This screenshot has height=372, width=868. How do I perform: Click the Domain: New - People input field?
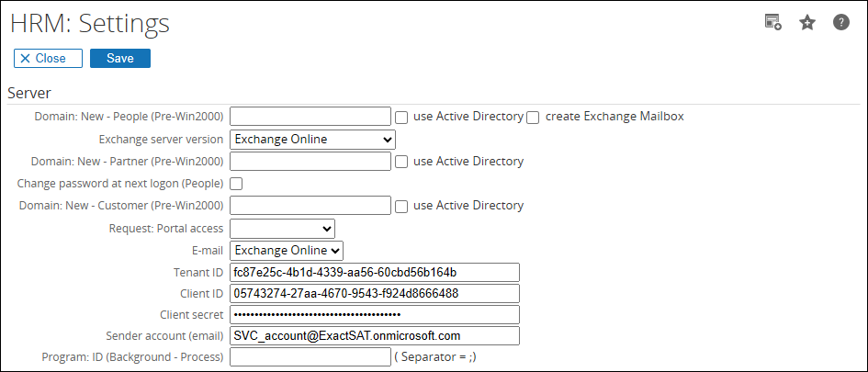[310, 117]
